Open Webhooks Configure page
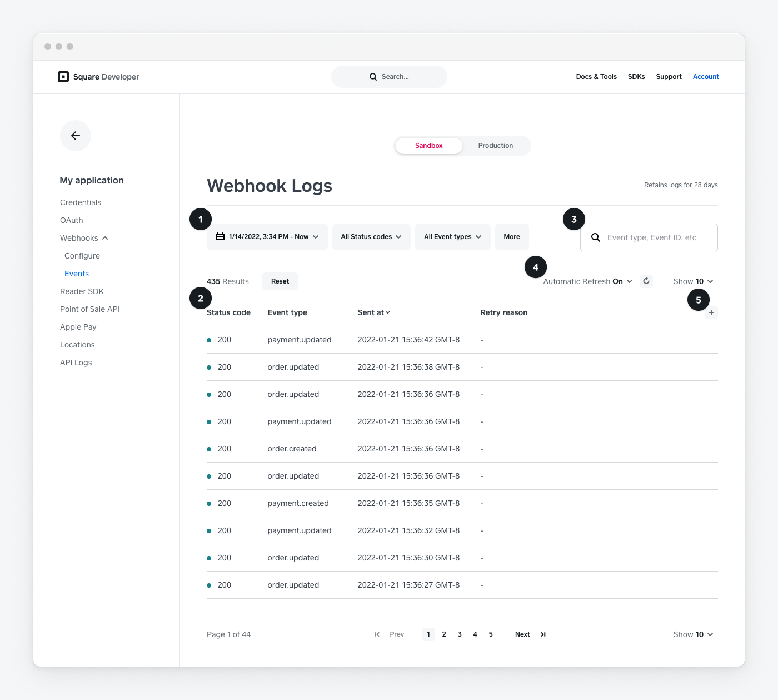Screen dimensions: 778x700 (x=82, y=256)
